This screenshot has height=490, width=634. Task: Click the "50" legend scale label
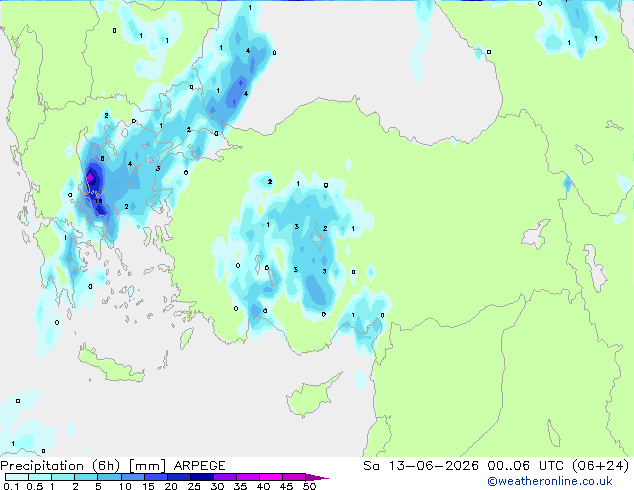click(309, 486)
